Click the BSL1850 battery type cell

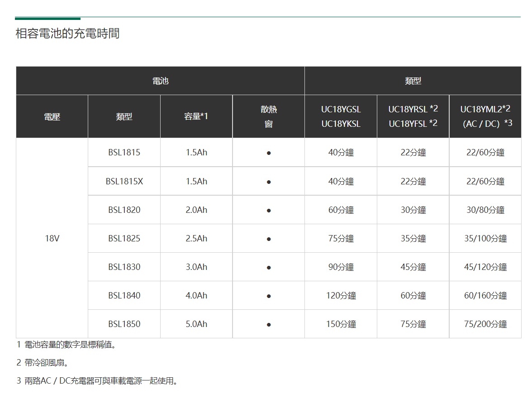point(124,324)
